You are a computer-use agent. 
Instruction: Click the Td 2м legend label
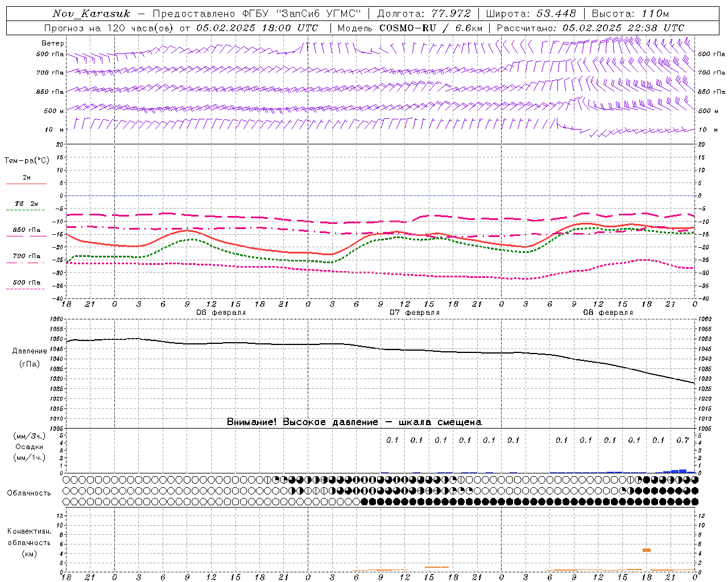[x=26, y=203]
